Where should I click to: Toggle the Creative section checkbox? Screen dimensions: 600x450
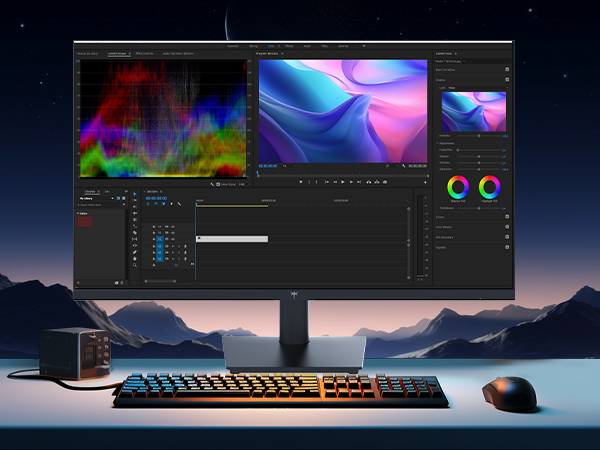[x=507, y=80]
